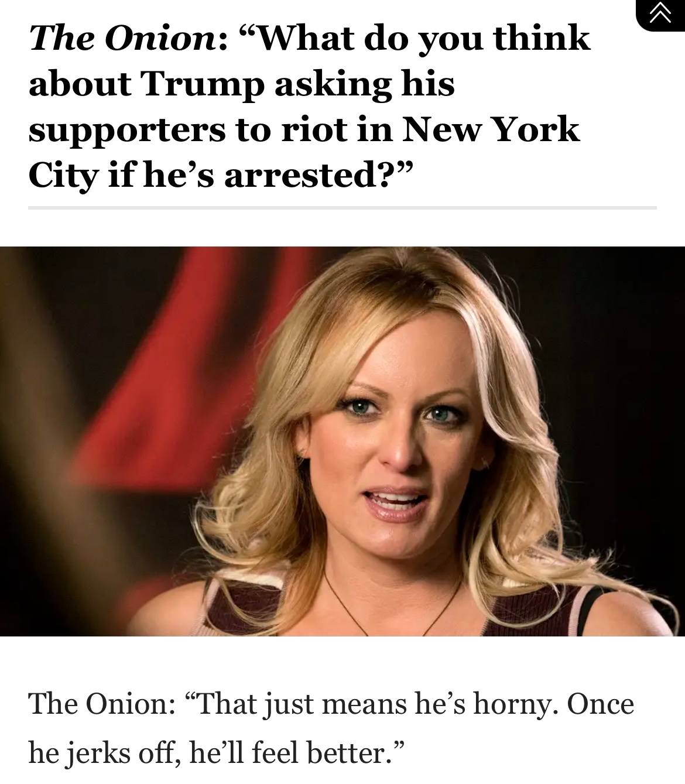Click the italic 'The Onion' in headline
Screen dimensions: 685x784
(x=123, y=39)
